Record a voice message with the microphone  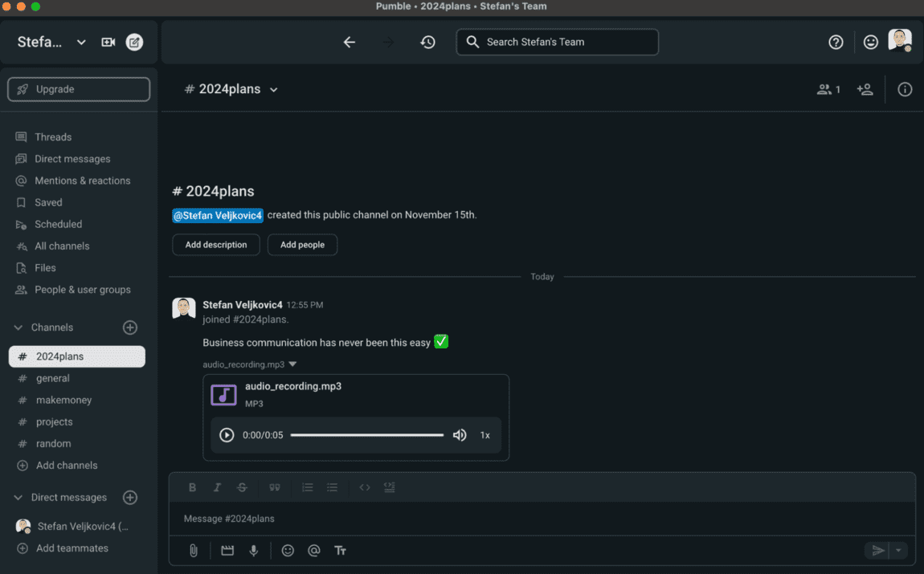tap(253, 551)
